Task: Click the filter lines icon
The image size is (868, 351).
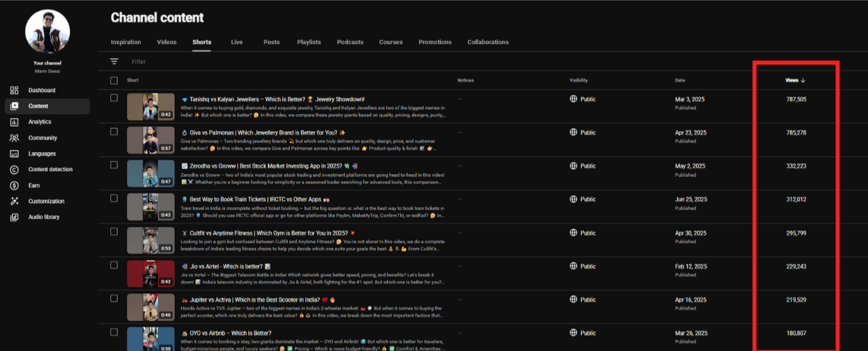Action: click(x=114, y=62)
